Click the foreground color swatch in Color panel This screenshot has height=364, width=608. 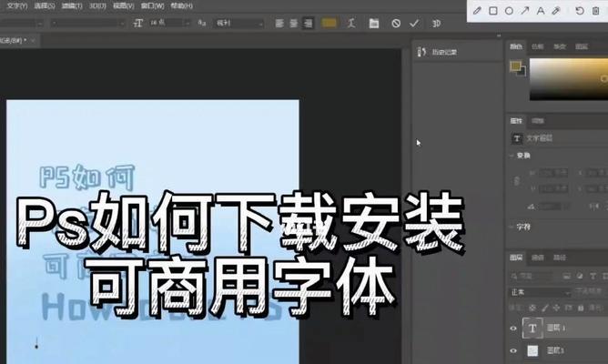click(515, 66)
